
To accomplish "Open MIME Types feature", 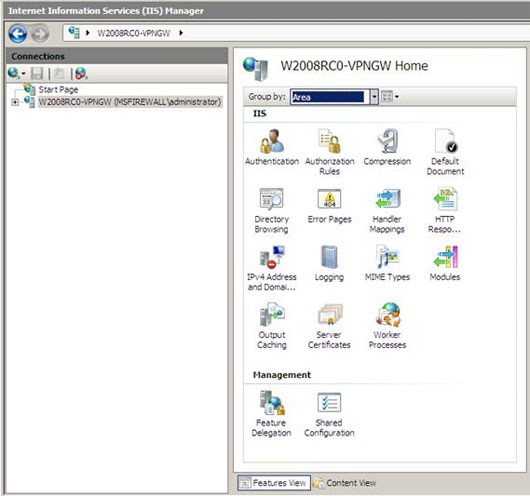I will [x=387, y=263].
